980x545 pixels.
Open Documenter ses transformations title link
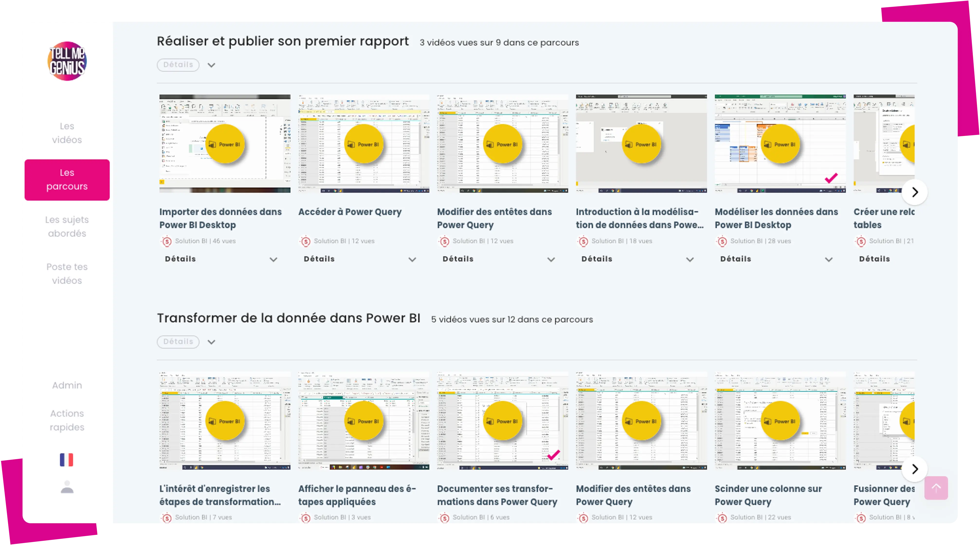pos(497,495)
